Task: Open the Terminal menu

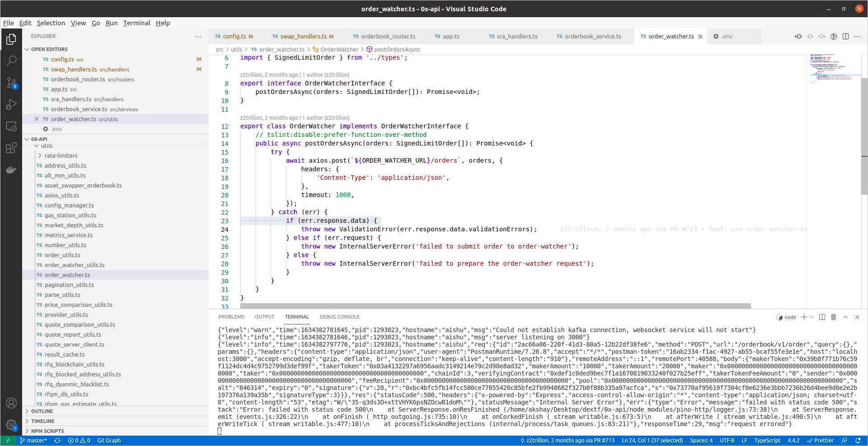Action: 137,23
